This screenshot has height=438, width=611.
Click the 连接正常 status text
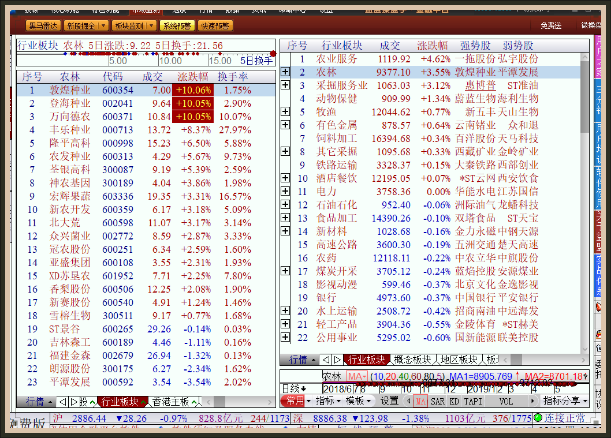coord(564,418)
